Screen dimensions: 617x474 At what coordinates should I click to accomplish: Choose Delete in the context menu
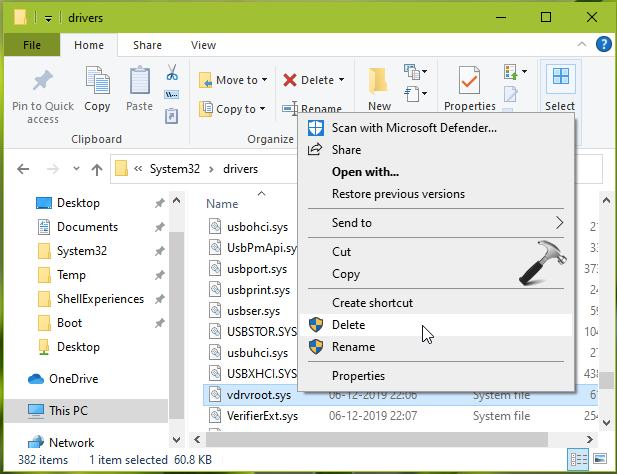[348, 325]
